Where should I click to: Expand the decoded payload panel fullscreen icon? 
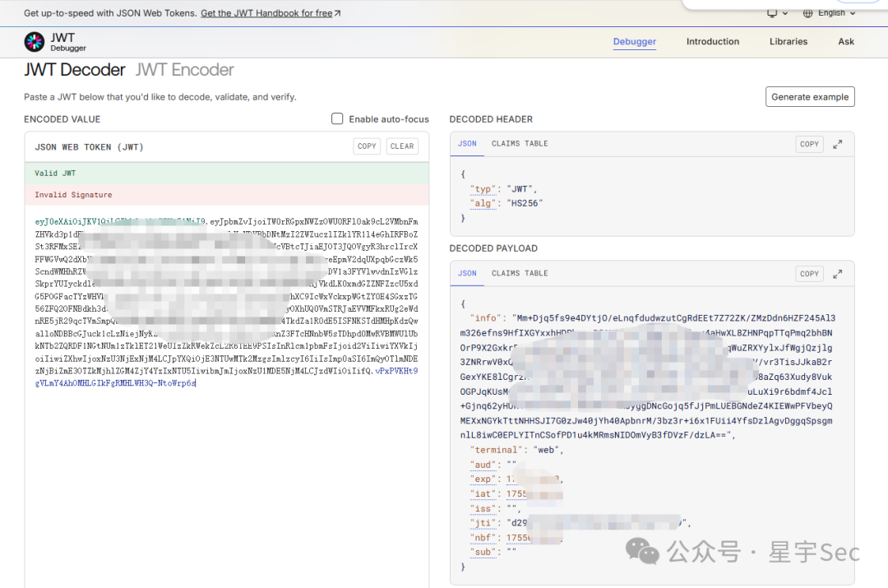pos(838,274)
